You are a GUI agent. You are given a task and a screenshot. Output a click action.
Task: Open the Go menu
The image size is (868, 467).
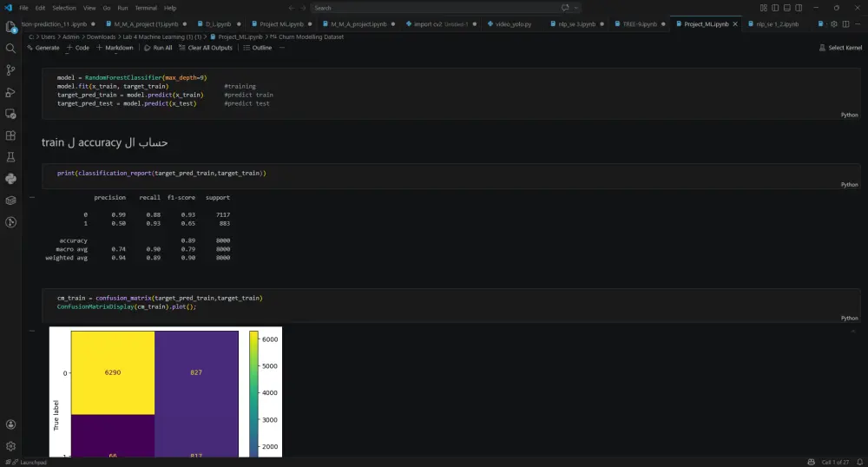[x=106, y=8]
